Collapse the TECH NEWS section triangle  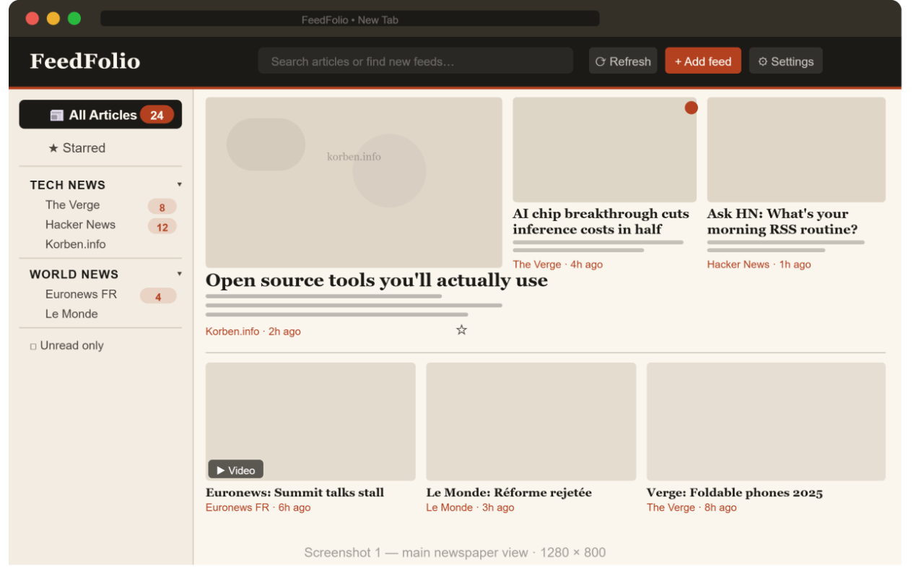[x=180, y=184]
